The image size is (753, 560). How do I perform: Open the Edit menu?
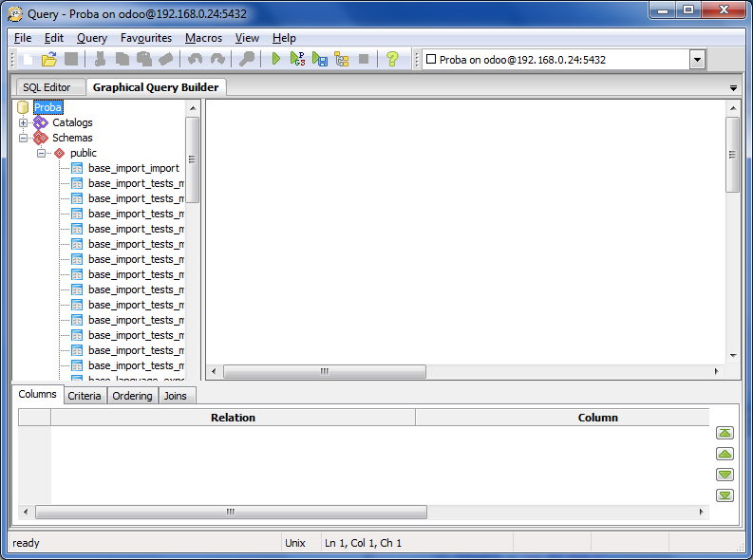tap(54, 38)
